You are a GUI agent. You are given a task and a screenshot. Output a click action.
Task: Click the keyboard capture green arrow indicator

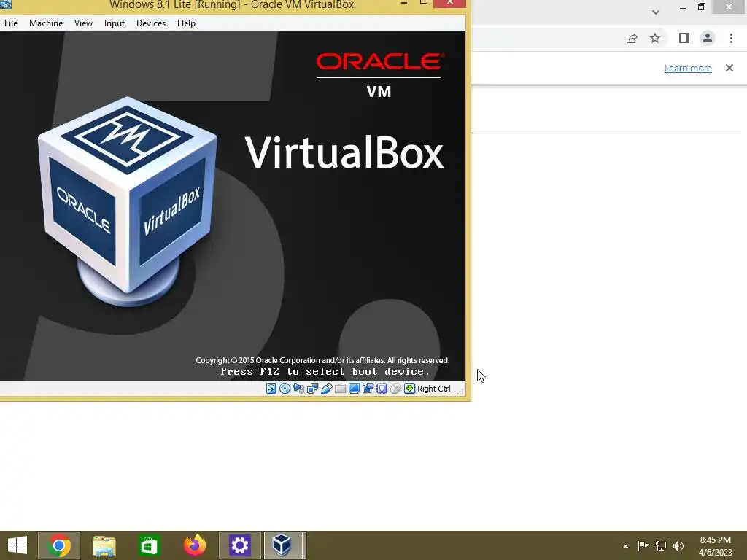tap(409, 389)
